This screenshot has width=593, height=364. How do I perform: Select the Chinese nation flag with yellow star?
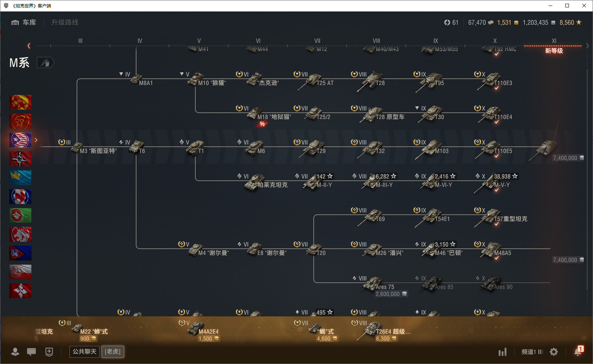[x=20, y=121]
